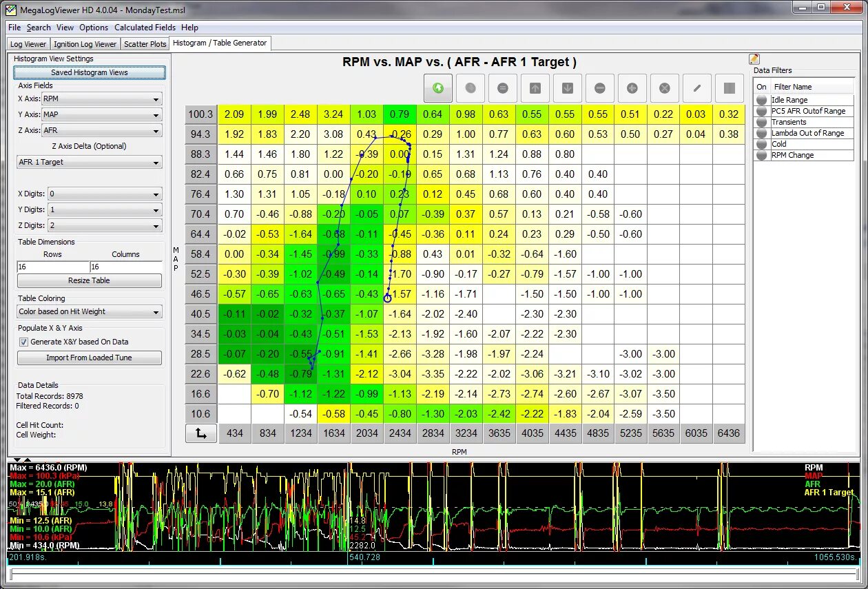Click the axis swap arrow icon in table corner

(201, 433)
